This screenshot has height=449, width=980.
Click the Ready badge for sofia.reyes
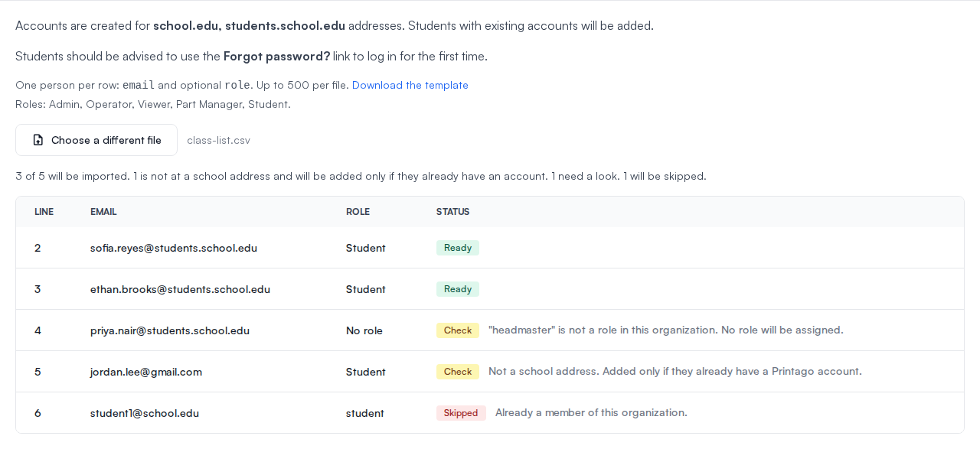458,248
